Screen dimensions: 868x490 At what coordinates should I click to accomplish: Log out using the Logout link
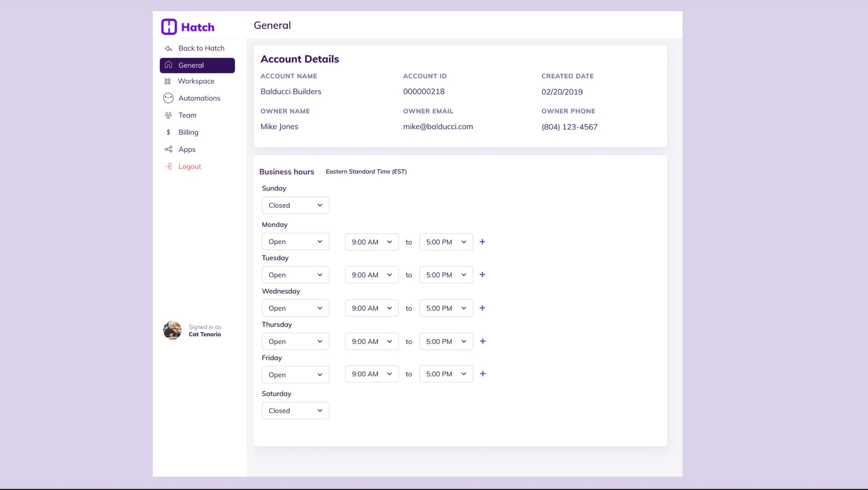(x=190, y=166)
